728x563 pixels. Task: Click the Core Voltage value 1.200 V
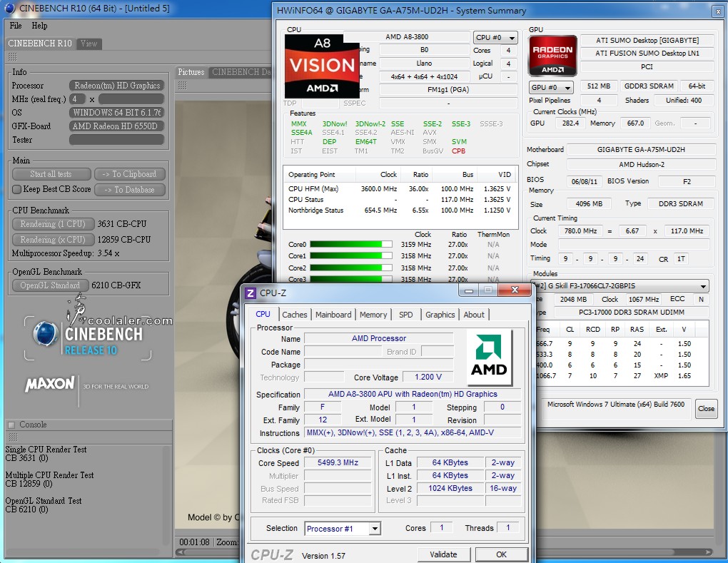(428, 377)
